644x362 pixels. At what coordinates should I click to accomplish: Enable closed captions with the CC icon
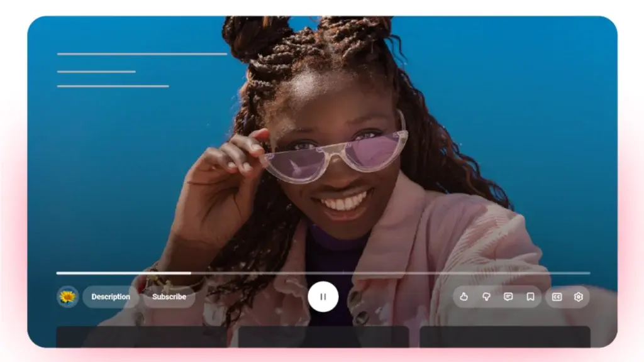(x=556, y=297)
